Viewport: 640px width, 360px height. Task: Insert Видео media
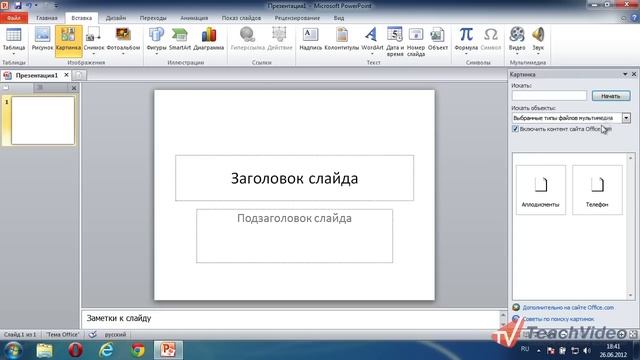(x=517, y=40)
